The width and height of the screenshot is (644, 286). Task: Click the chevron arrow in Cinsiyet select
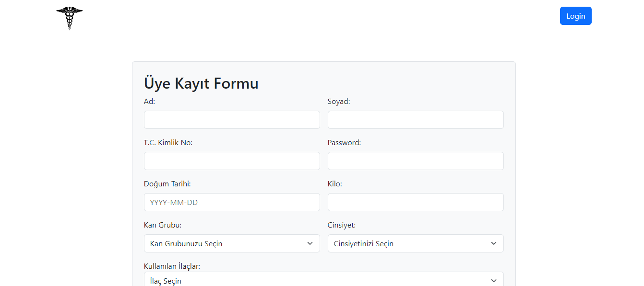494,243
